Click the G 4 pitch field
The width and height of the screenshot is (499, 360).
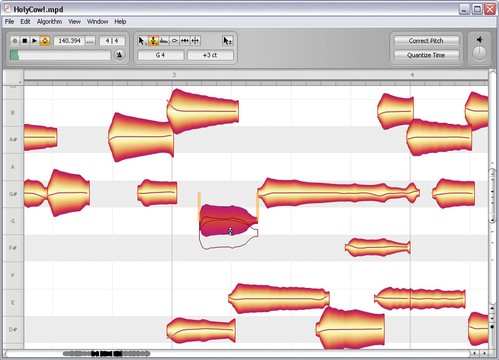[160, 55]
